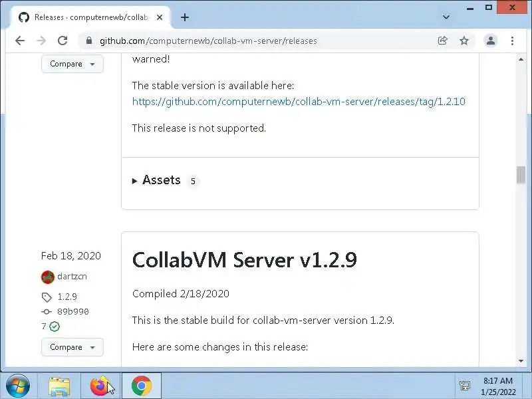Viewport: 532px width, 399px height.
Task: Open the clock showing 8:17 AM
Action: 497,386
